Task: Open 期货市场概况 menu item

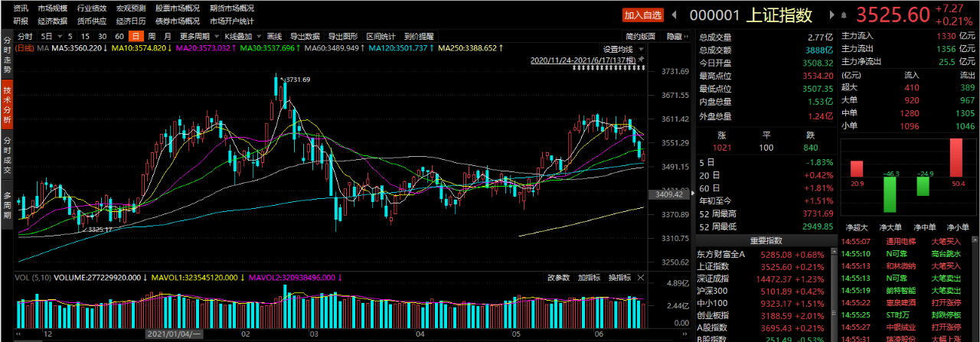Action: pyautogui.click(x=232, y=8)
